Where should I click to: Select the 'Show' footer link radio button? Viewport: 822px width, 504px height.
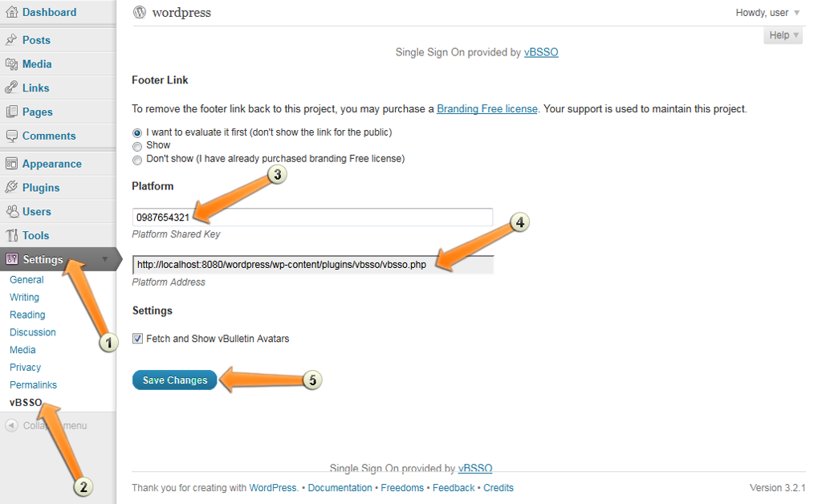point(137,146)
